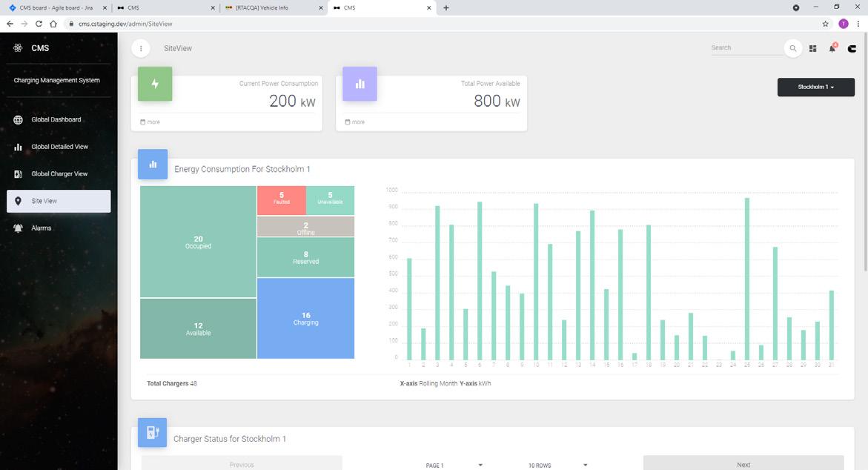Click the blue Energy Consumption chart icon

coord(153,165)
